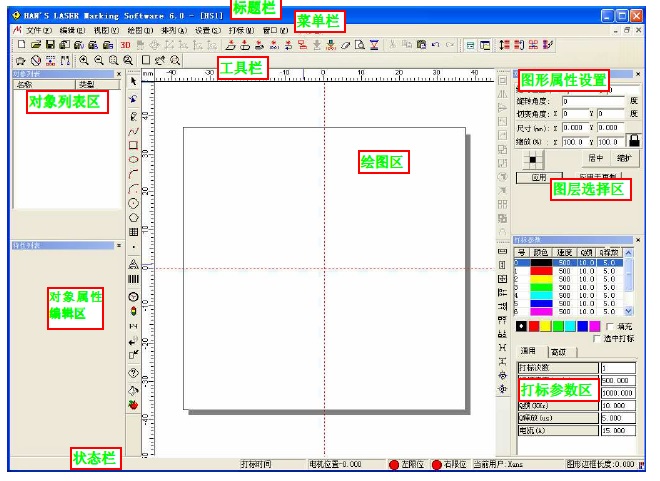
Task: Pick the rectangle drawing tool
Action: (x=134, y=144)
